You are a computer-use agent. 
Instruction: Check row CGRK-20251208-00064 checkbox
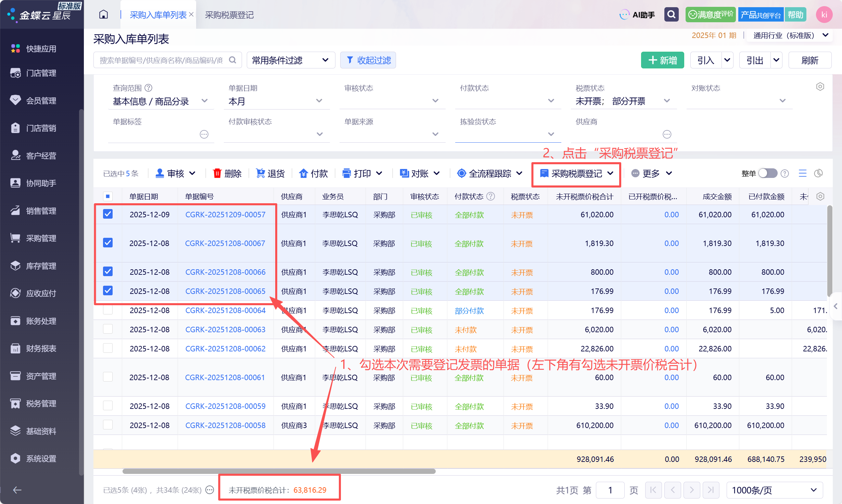(108, 310)
